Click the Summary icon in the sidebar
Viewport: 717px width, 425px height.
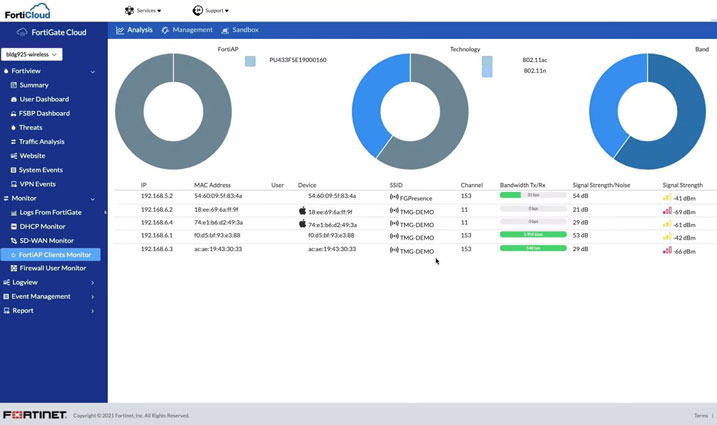click(13, 85)
